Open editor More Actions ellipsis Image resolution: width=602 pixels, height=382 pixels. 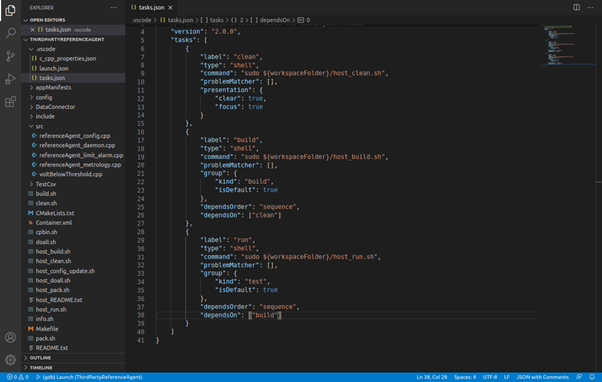[590, 7]
